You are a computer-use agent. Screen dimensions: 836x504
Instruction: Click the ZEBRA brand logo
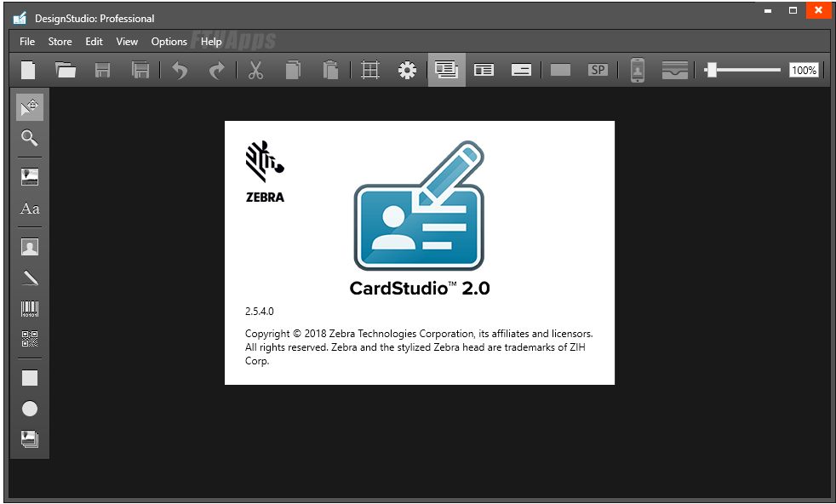[265, 172]
